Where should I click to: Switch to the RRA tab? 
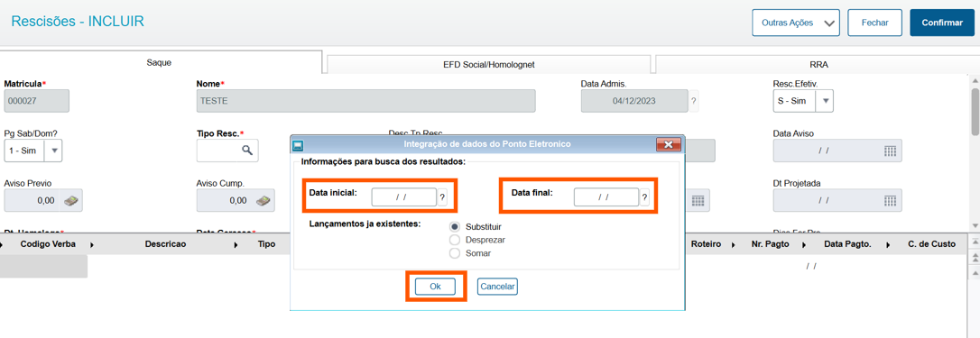818,64
